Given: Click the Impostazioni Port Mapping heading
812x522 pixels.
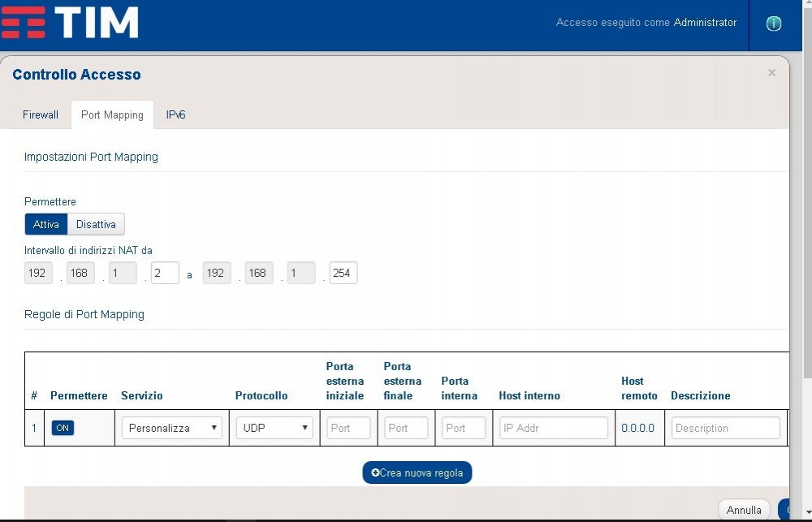Looking at the screenshot, I should click(x=91, y=157).
